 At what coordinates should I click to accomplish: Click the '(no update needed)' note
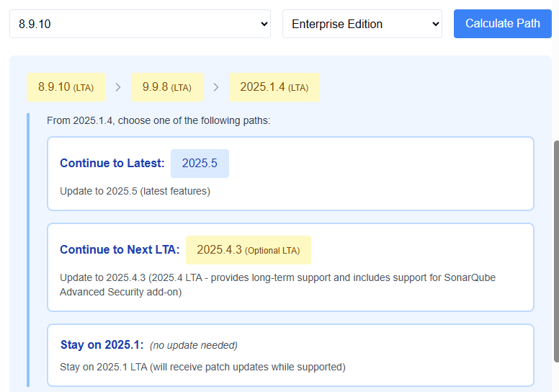(x=193, y=345)
